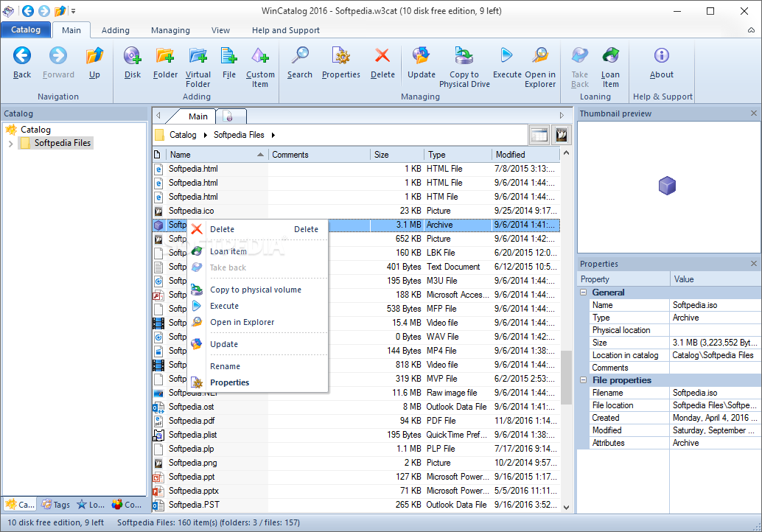Add a new Disk to catalog
The height and width of the screenshot is (532, 762).
pyautogui.click(x=132, y=62)
